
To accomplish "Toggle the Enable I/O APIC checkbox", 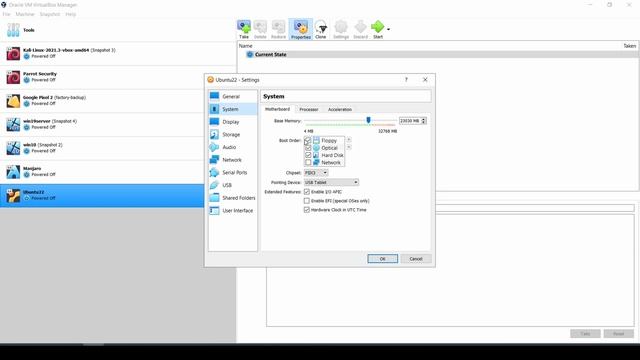I will tap(307, 192).
